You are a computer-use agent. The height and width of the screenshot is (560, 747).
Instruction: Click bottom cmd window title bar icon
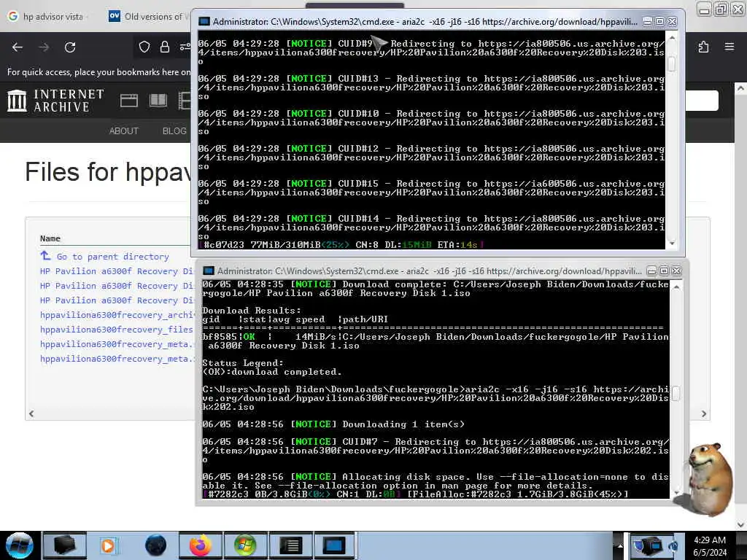(208, 271)
